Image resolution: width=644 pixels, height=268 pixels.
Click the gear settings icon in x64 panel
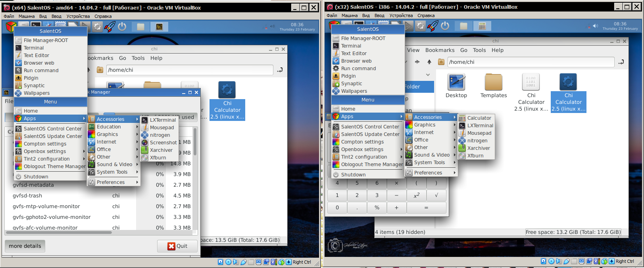pyautogui.click(x=97, y=27)
